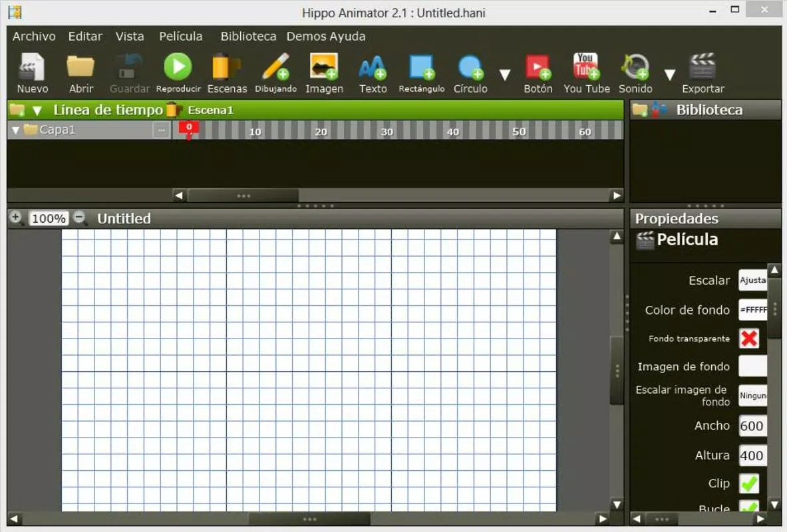Click frame 20 on the timeline ruler
Viewport: 787px width, 532px height.
[x=321, y=132]
